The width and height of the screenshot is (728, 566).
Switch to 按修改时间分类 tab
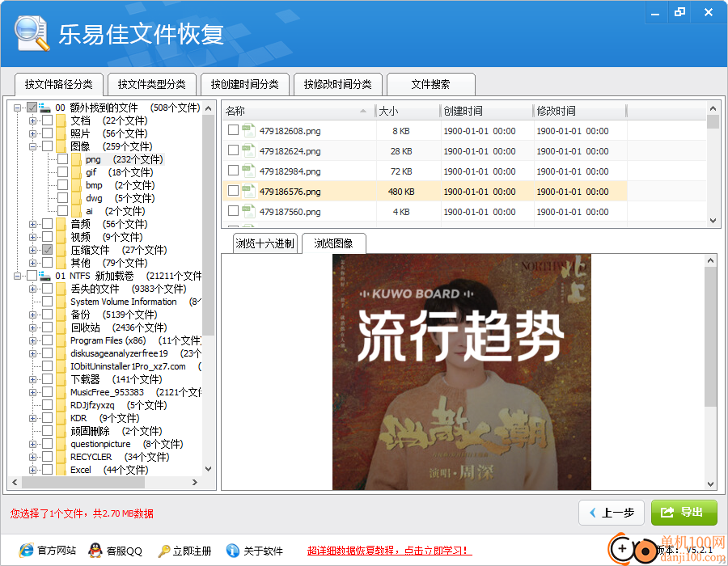337,84
